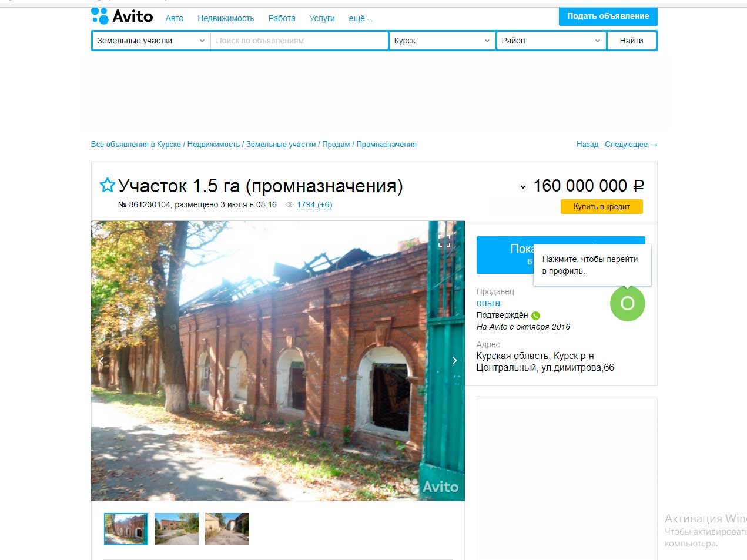Open the Недвижимость menu item
747x560 pixels.
pyautogui.click(x=226, y=18)
